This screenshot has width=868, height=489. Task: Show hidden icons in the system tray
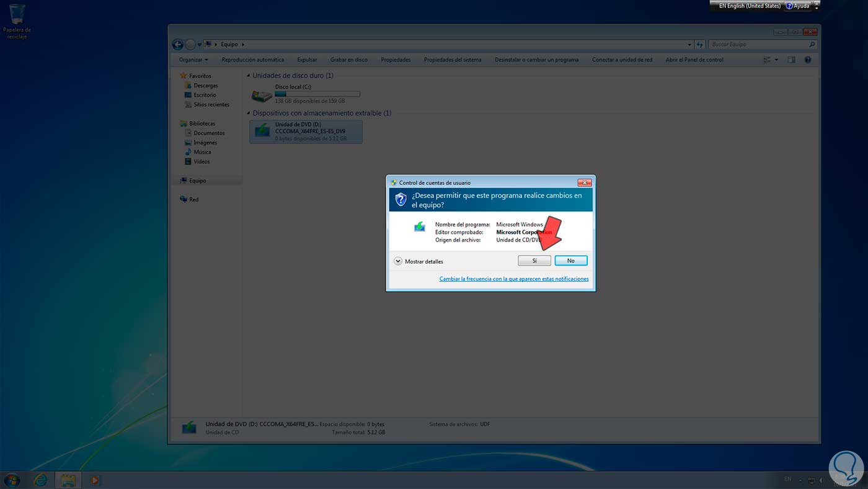[801, 480]
